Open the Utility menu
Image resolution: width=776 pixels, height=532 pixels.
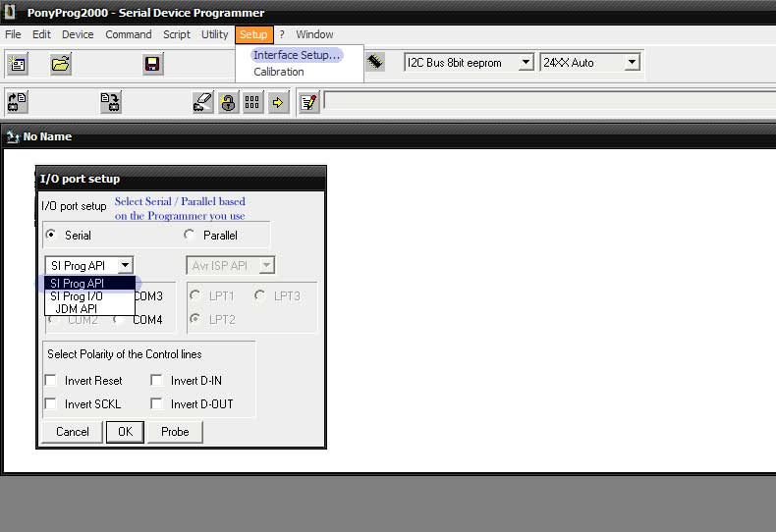click(x=215, y=34)
